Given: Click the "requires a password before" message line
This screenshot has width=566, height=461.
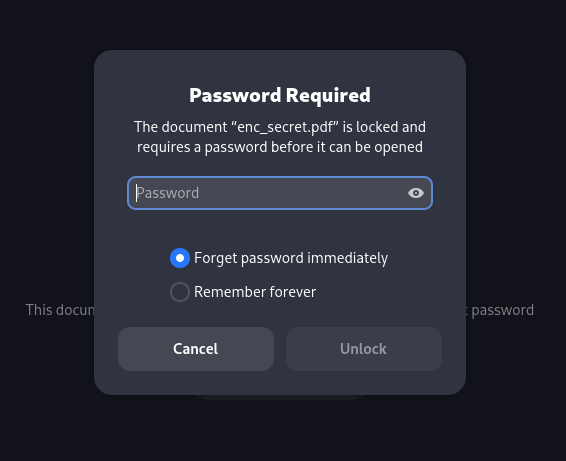Looking at the screenshot, I should (203, 147).
